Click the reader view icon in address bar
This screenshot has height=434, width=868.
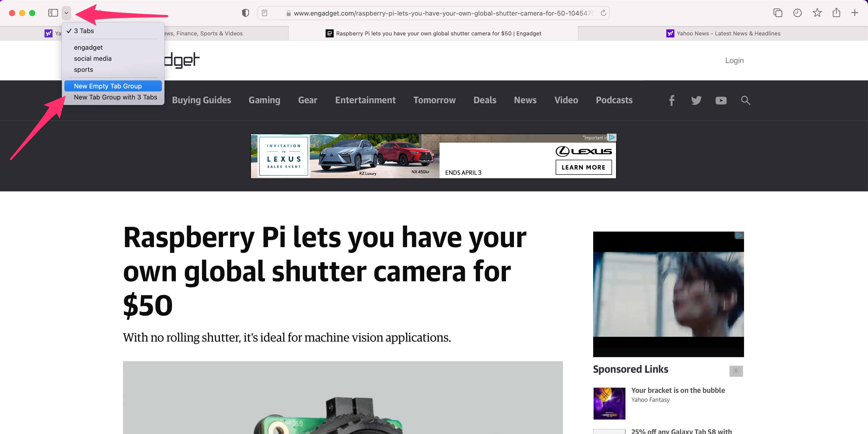coord(265,12)
